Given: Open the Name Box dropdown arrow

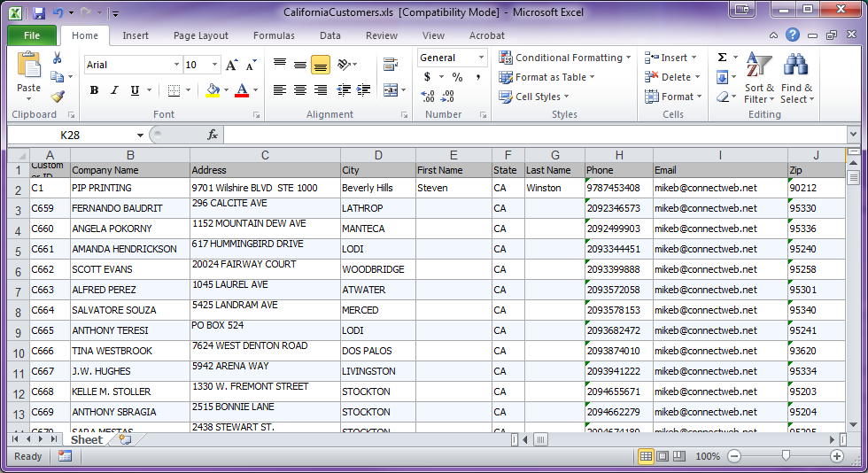Looking at the screenshot, I should pyautogui.click(x=140, y=136).
